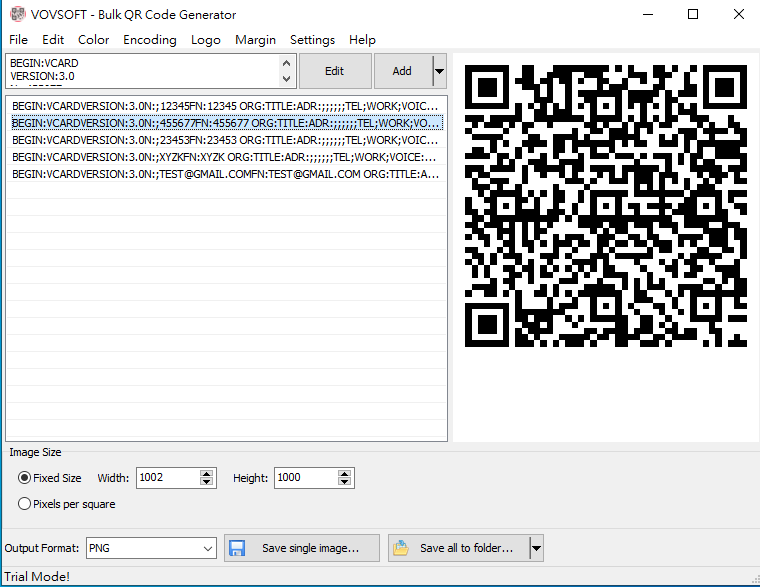Click the Height spinner down arrow

pyautogui.click(x=343, y=483)
